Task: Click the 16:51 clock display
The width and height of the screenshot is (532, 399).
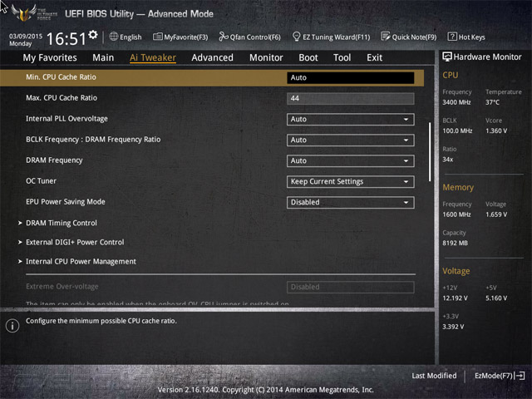Action: pos(66,38)
